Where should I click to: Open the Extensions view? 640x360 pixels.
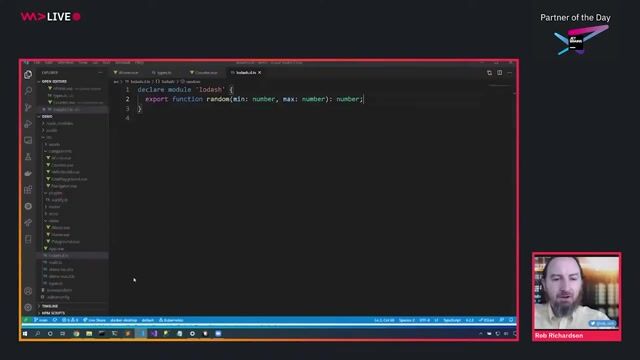coord(28,190)
